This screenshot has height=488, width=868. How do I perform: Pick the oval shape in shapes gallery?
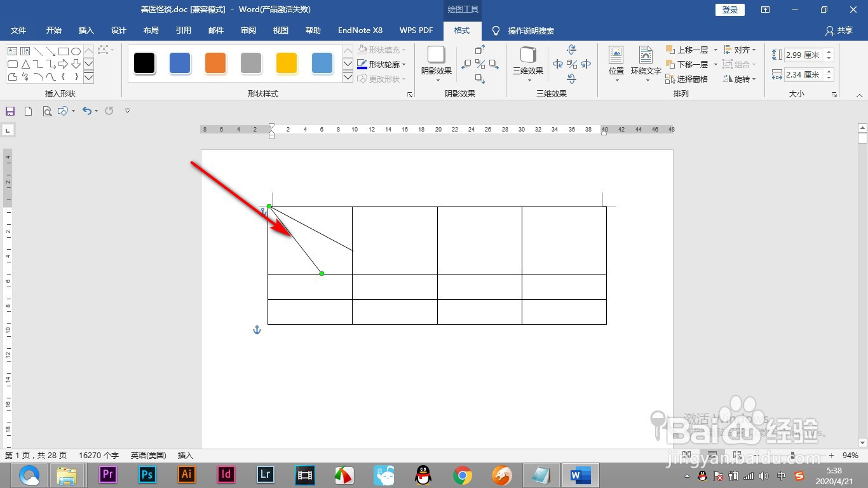click(x=76, y=51)
